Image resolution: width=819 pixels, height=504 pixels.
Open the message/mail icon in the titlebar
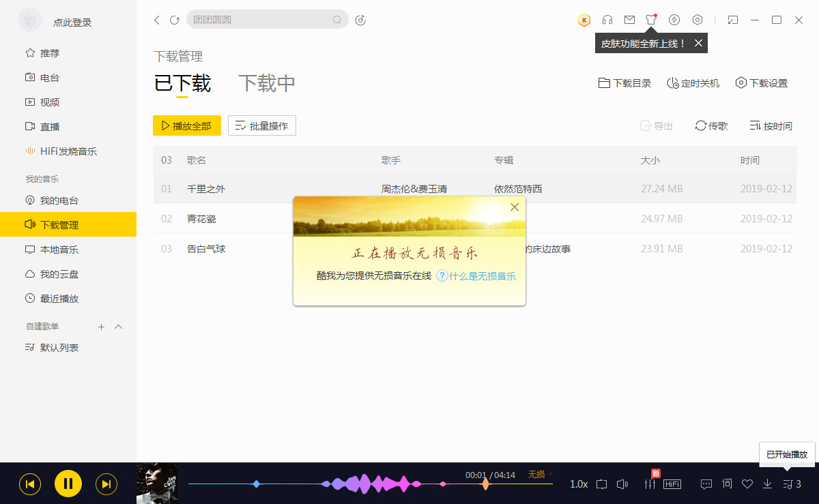pos(629,20)
